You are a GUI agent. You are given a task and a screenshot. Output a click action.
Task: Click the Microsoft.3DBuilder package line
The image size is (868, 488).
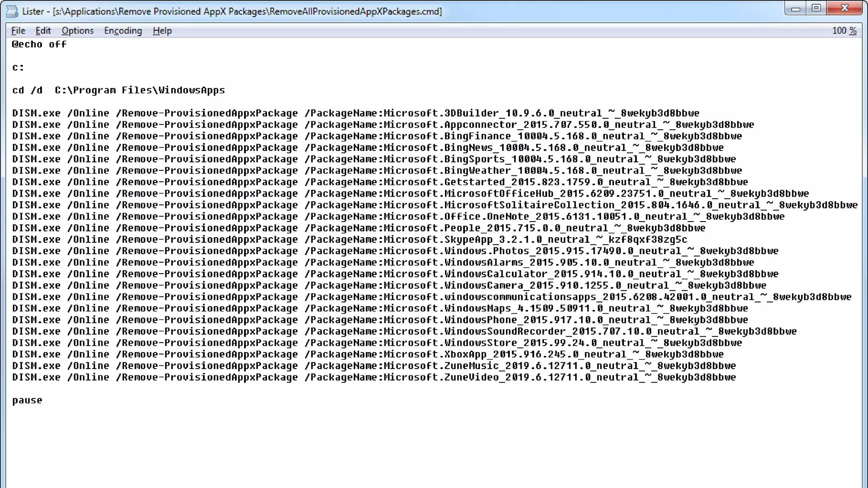point(356,113)
